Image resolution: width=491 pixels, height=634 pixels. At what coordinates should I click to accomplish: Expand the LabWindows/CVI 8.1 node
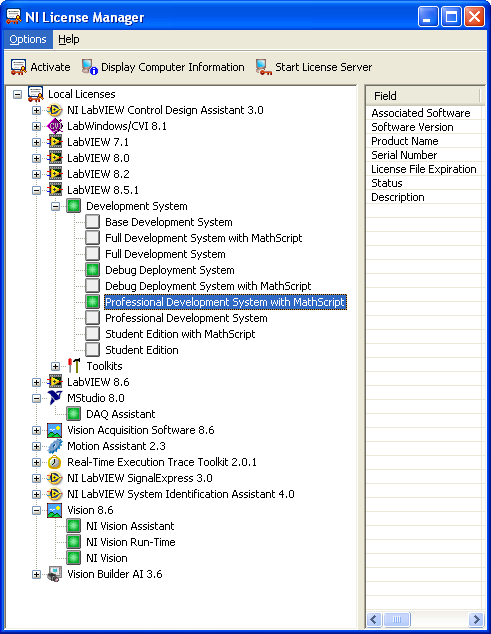[x=36, y=127]
